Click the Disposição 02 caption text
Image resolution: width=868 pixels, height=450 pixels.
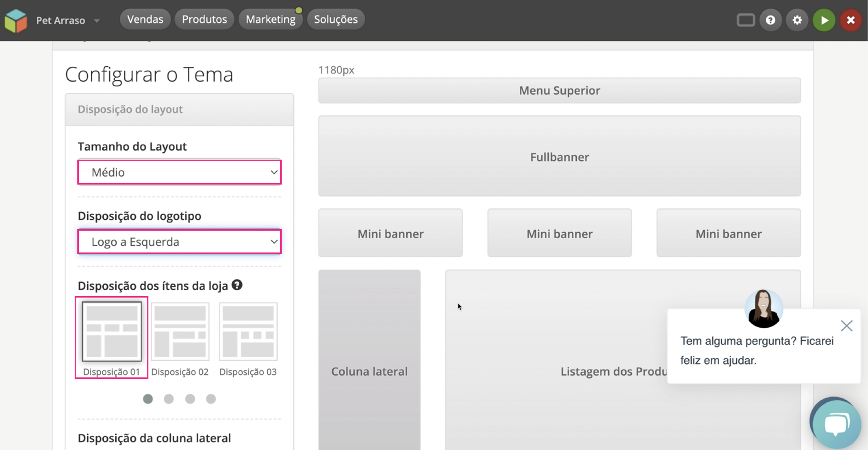point(180,372)
